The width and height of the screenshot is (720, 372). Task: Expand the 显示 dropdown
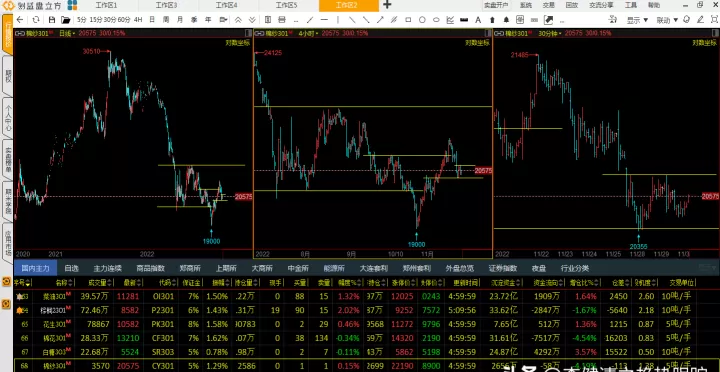click(637, 20)
